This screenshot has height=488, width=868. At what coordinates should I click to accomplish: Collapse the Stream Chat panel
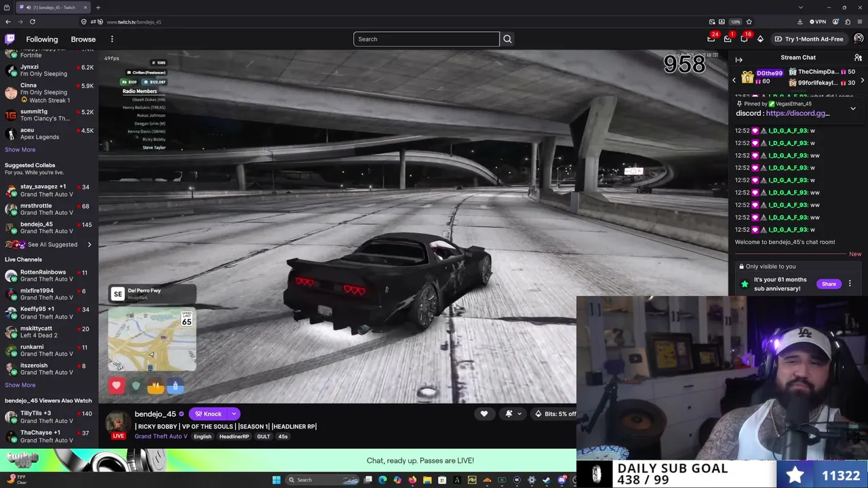click(x=739, y=60)
